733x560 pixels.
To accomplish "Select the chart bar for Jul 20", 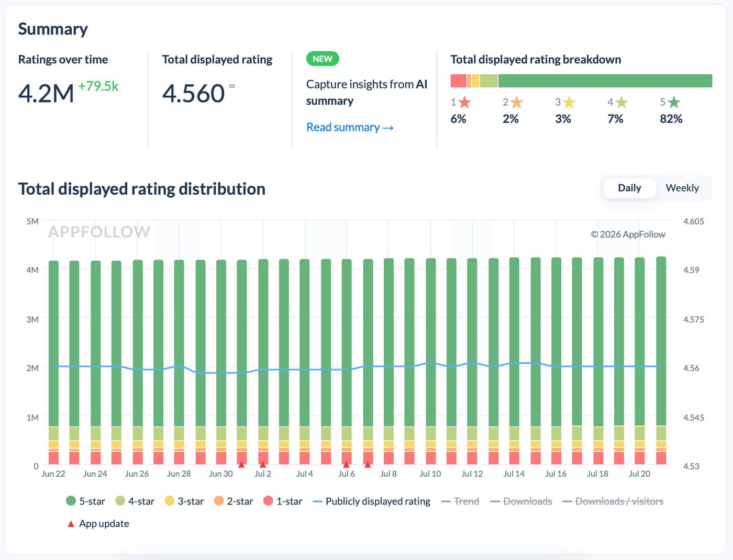I will [640, 361].
